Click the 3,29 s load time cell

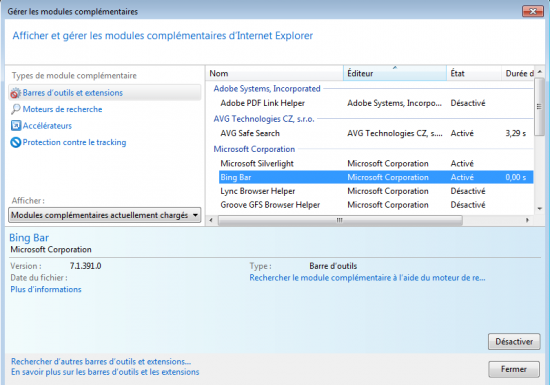[x=515, y=133]
